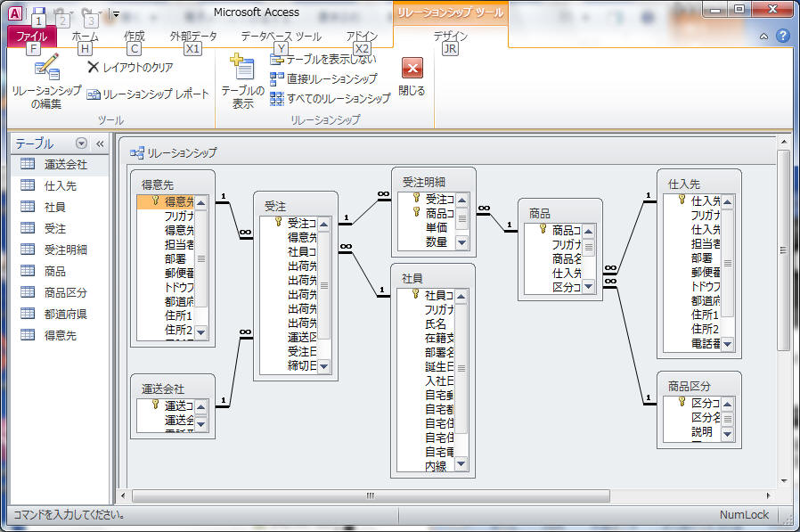Select the 説明 field in 商品区分 table

click(x=701, y=432)
